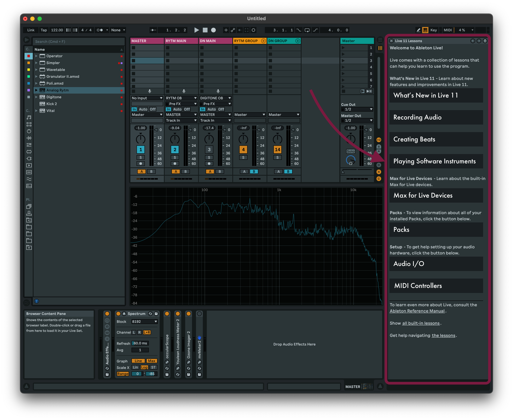Start playback with the Play button

tap(197, 30)
